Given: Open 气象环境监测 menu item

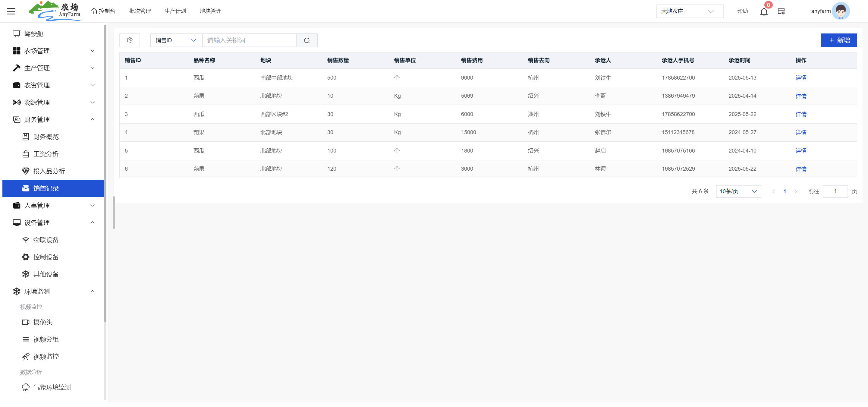Looking at the screenshot, I should pyautogui.click(x=52, y=387).
